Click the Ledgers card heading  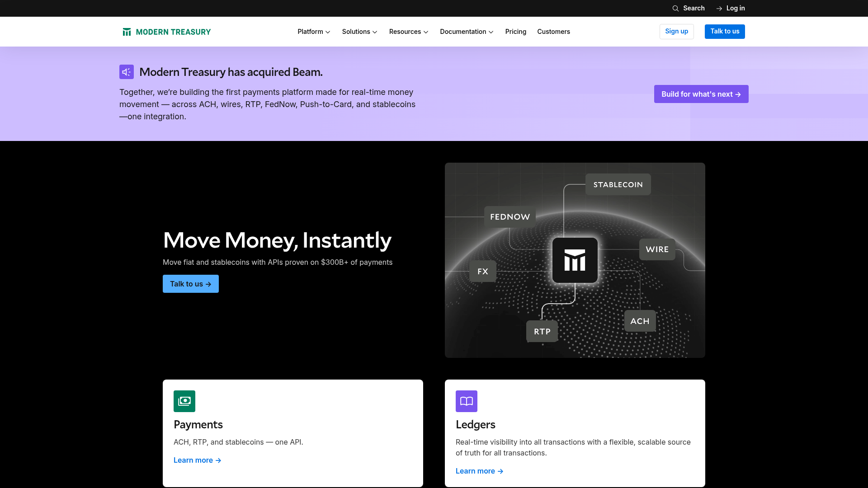coord(476,424)
